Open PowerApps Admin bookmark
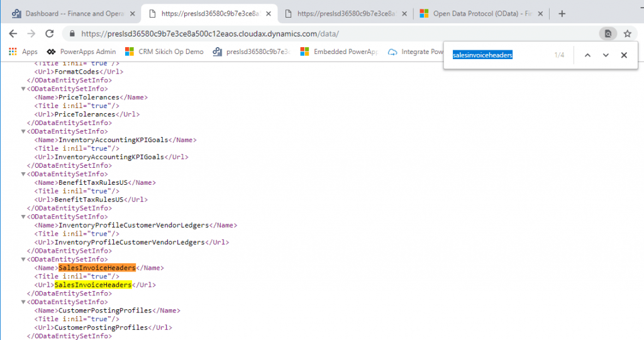The width and height of the screenshot is (644, 340). [82, 52]
